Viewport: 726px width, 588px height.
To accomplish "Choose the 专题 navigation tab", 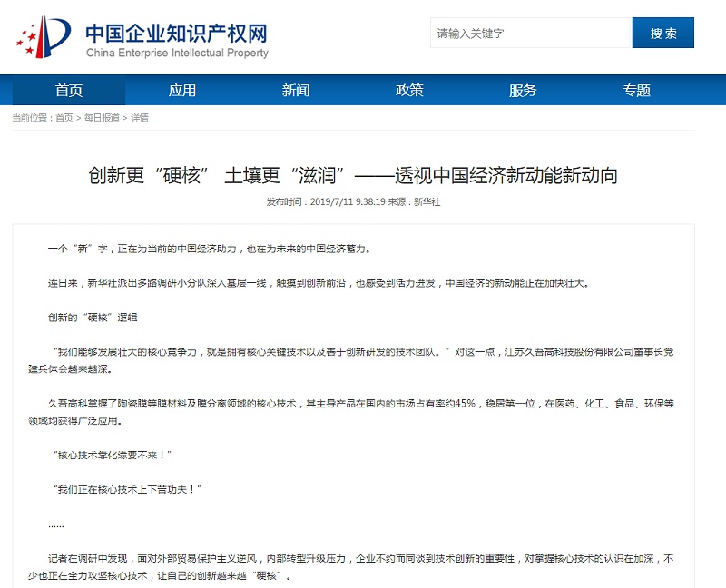I will pos(636,90).
